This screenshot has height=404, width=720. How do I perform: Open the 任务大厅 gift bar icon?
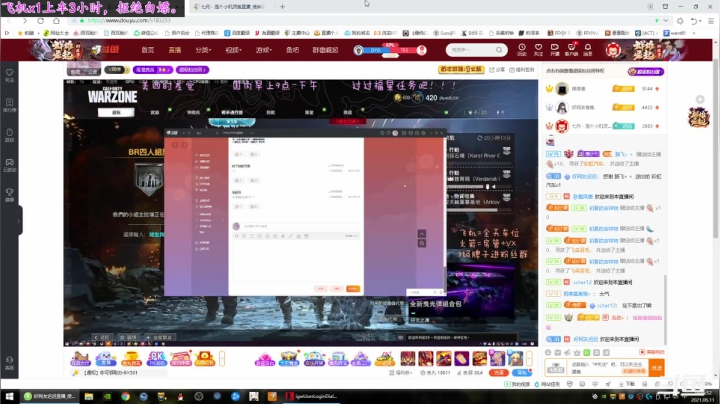tap(80, 359)
